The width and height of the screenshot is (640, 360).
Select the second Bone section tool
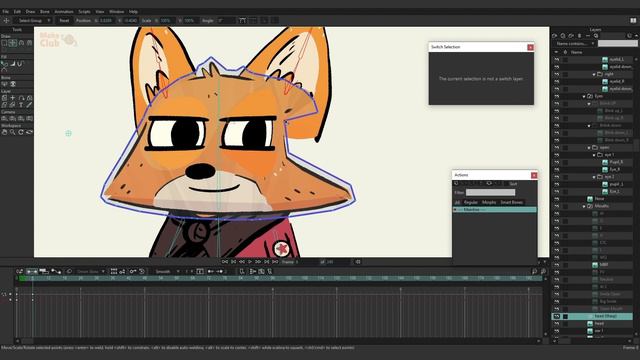tap(13, 84)
